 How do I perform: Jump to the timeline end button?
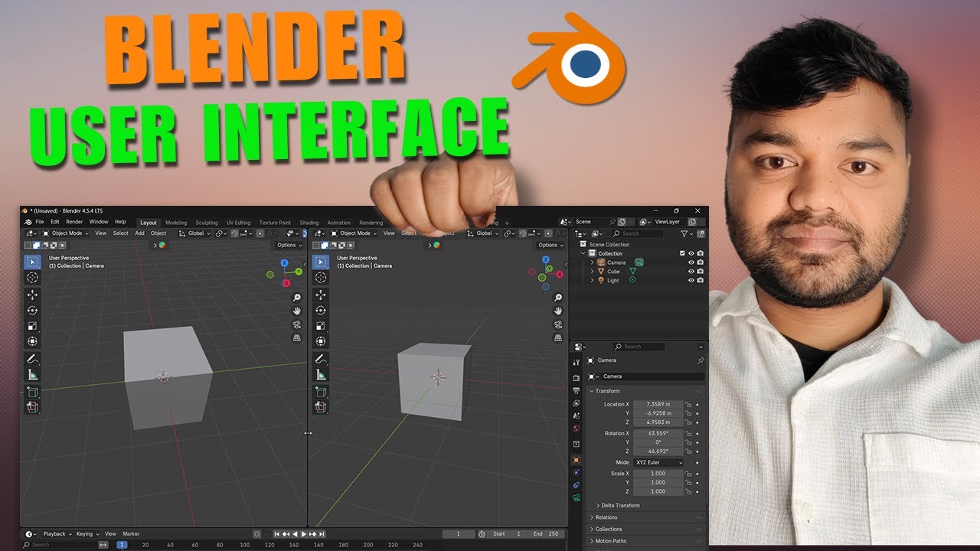tap(322, 534)
